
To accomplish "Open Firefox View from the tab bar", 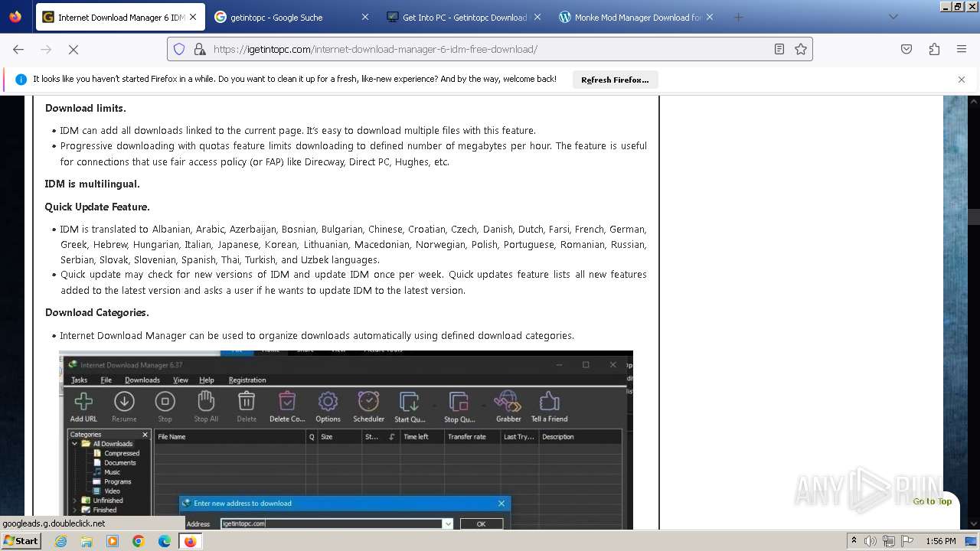I will (x=15, y=17).
